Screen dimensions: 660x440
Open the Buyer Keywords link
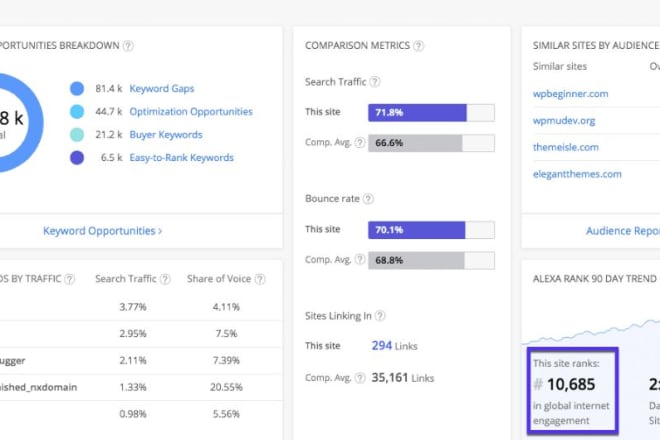[166, 135]
